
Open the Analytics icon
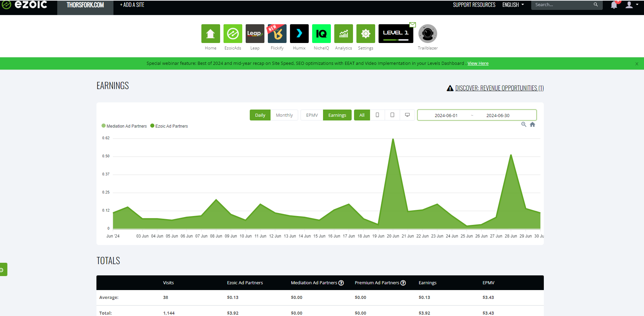[x=343, y=33]
